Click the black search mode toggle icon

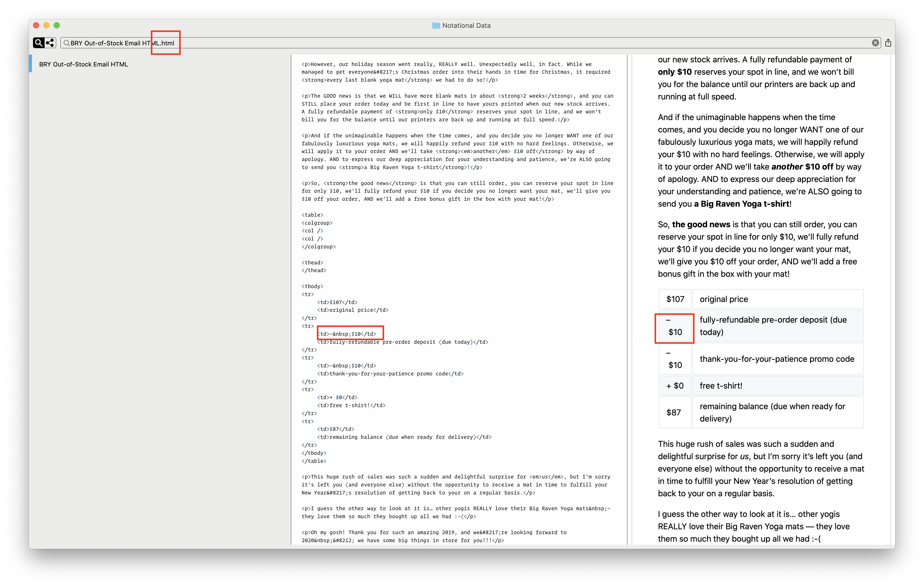point(39,43)
